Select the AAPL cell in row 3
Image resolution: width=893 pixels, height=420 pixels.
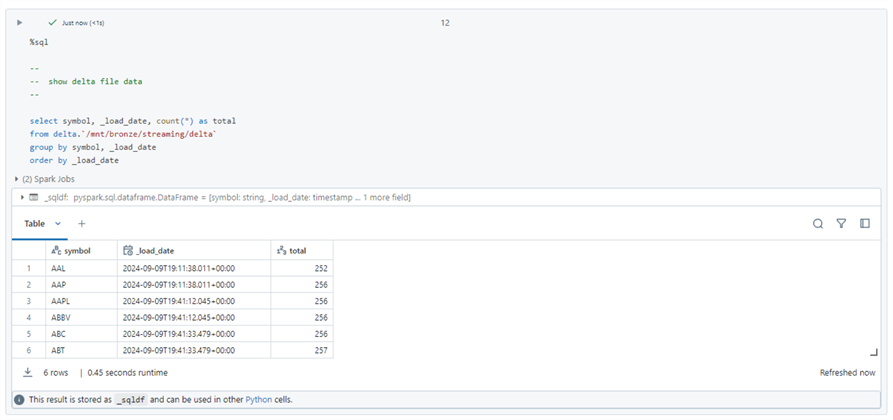62,301
